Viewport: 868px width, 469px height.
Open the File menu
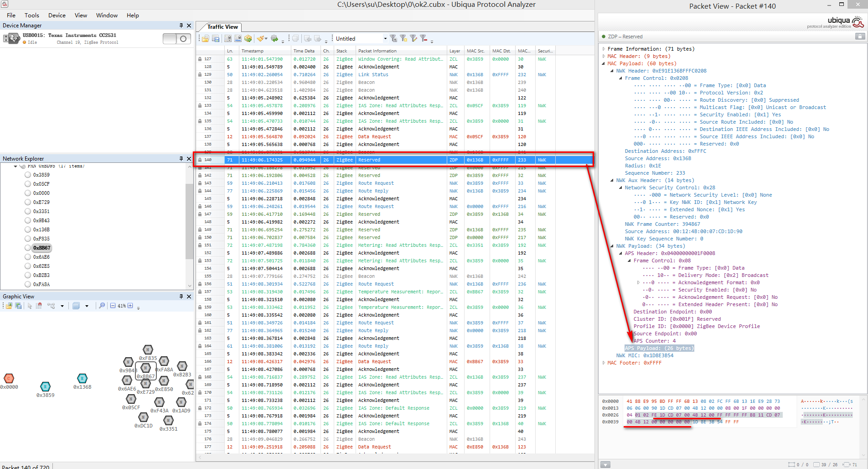pos(11,15)
